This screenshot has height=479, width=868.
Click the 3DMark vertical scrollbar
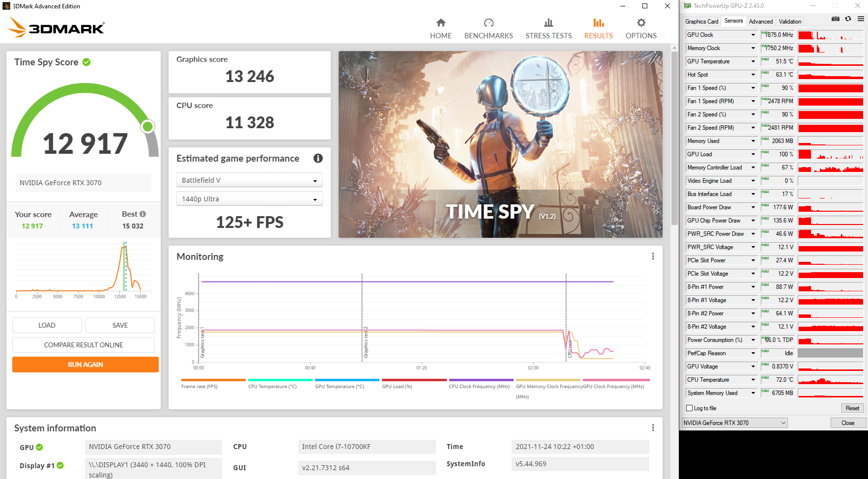pyautogui.click(x=674, y=138)
